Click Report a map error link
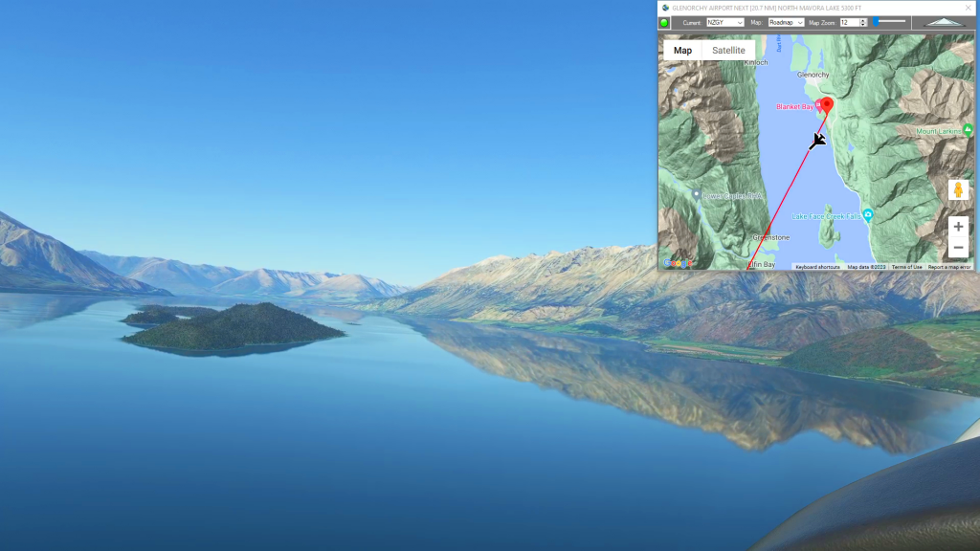The width and height of the screenshot is (980, 551). coord(948,267)
